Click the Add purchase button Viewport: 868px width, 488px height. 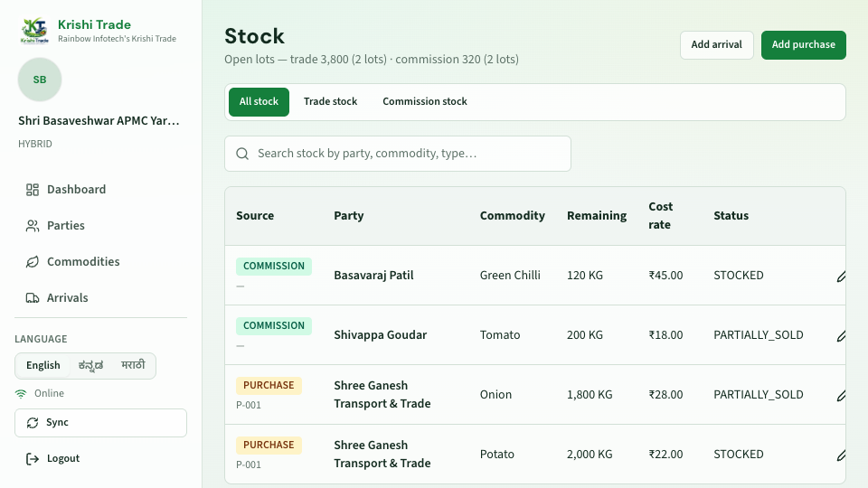coord(803,45)
